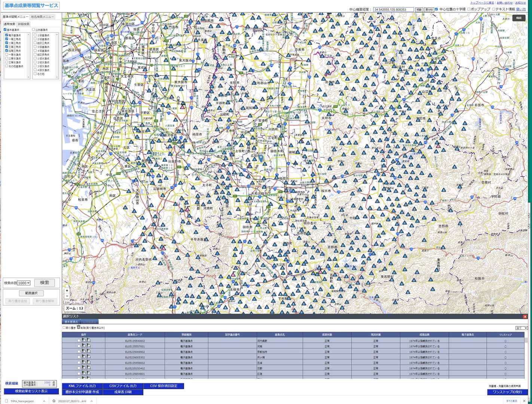The width and height of the screenshot is (532, 404).
Task: Click the 中心緯度経度 coordinate input field
Action: (x=393, y=10)
